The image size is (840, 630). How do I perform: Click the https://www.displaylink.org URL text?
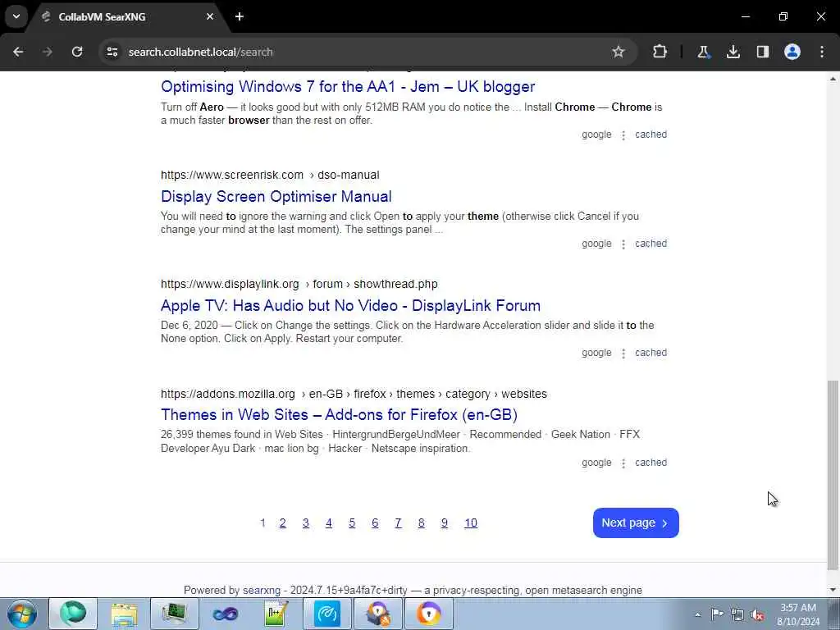(230, 285)
